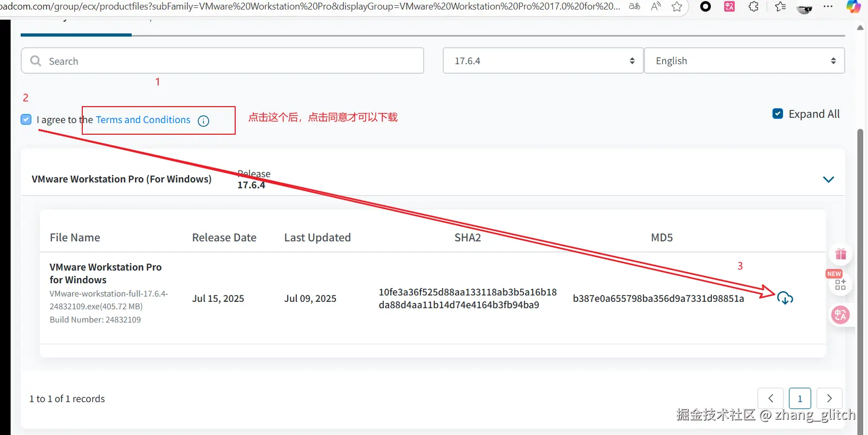
Task: Toggle the Expand All checkbox
Action: [x=778, y=114]
